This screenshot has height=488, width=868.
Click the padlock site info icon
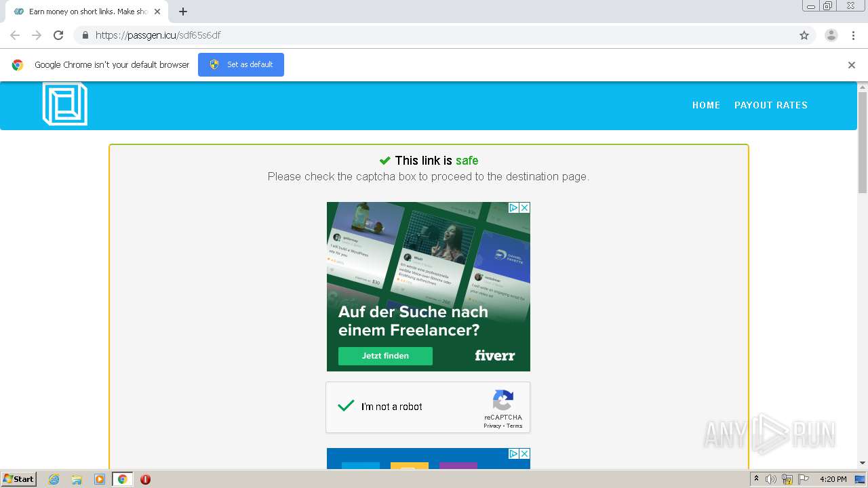point(85,35)
